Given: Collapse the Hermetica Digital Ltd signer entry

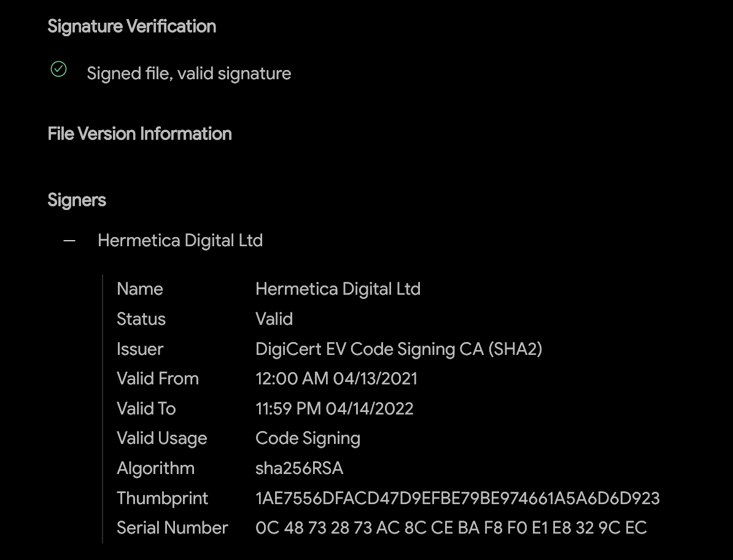Looking at the screenshot, I should (x=69, y=241).
